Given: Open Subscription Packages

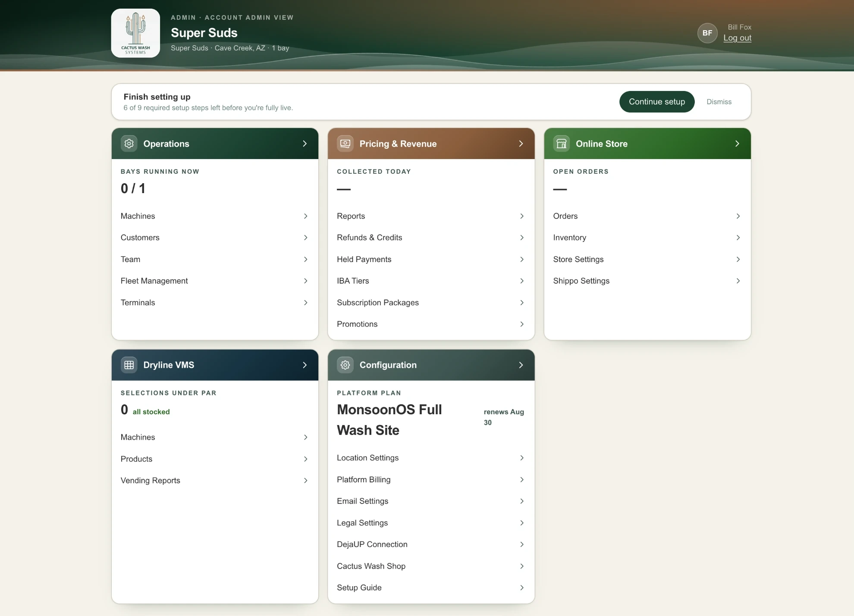Looking at the screenshot, I should click(x=431, y=303).
